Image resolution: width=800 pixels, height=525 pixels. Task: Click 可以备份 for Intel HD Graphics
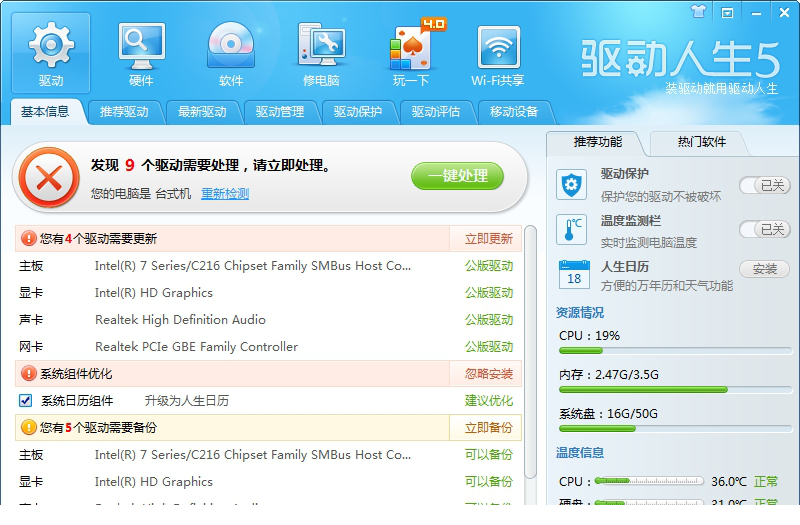coord(488,482)
